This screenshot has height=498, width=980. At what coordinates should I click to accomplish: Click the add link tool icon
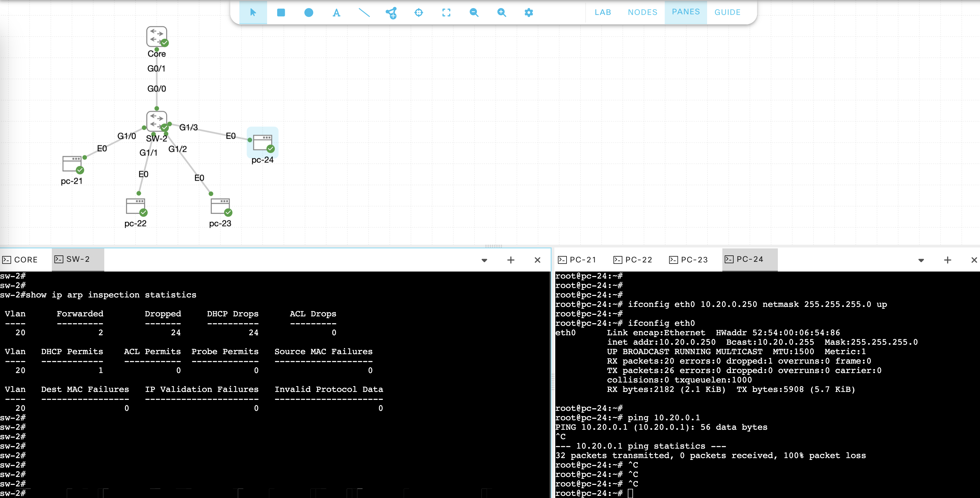click(392, 13)
